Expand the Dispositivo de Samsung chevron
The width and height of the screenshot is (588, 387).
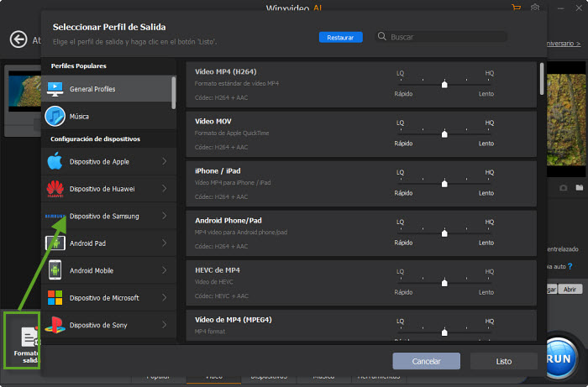(x=164, y=216)
